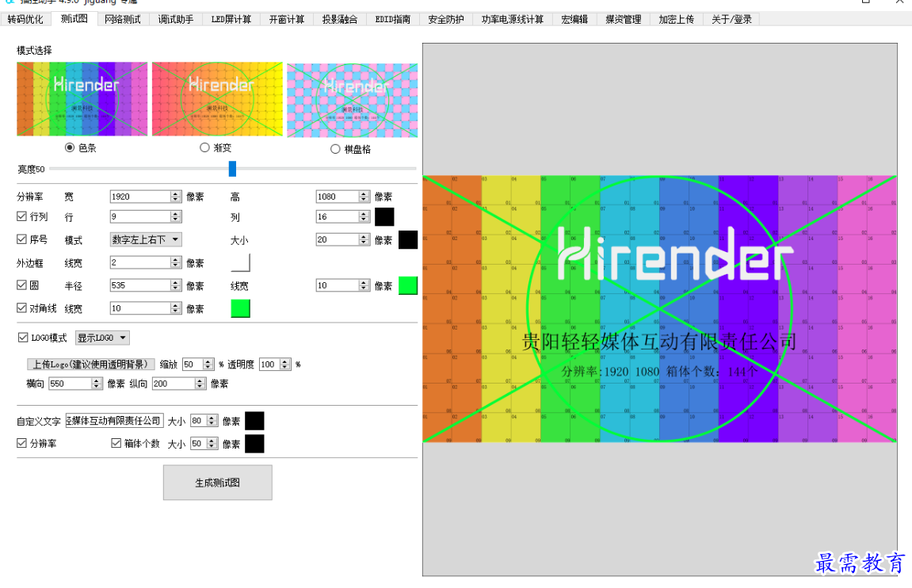Click the column count 16 spinner

pos(364,216)
